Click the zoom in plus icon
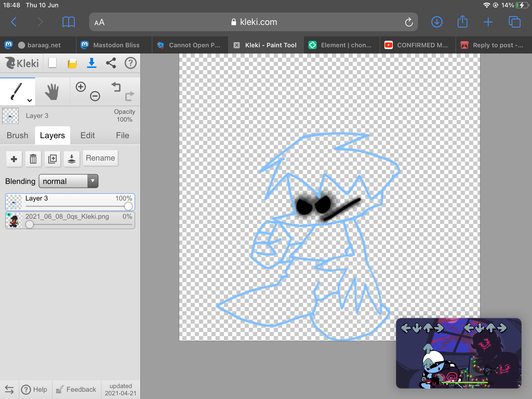The image size is (532, 399). [x=81, y=87]
